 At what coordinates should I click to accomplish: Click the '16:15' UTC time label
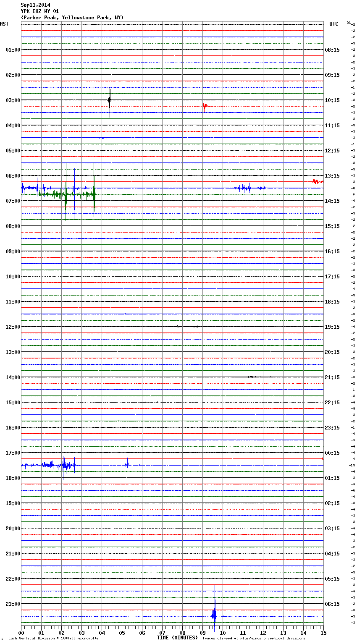coord(332,251)
